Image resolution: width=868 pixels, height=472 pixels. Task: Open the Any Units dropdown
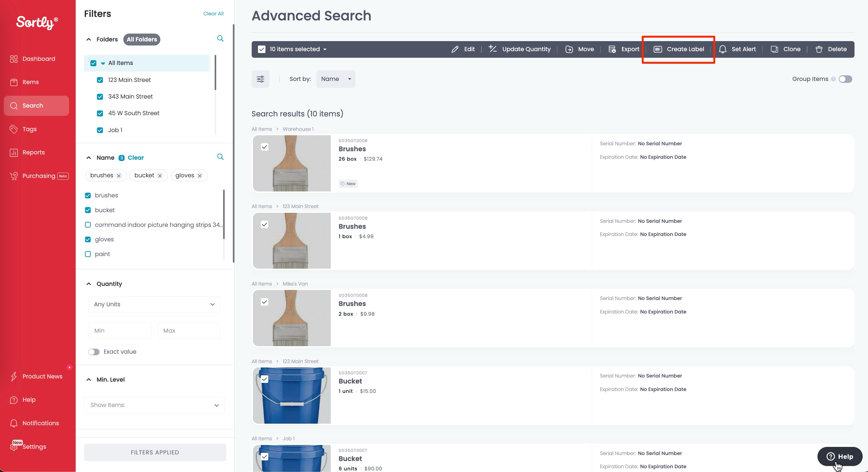pyautogui.click(x=154, y=304)
